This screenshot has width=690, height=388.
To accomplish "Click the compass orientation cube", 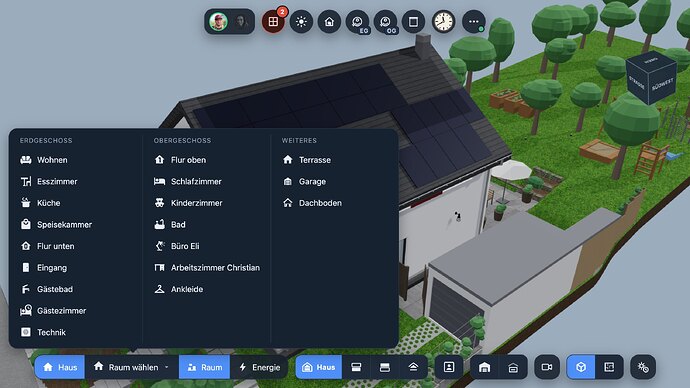I will click(x=651, y=78).
